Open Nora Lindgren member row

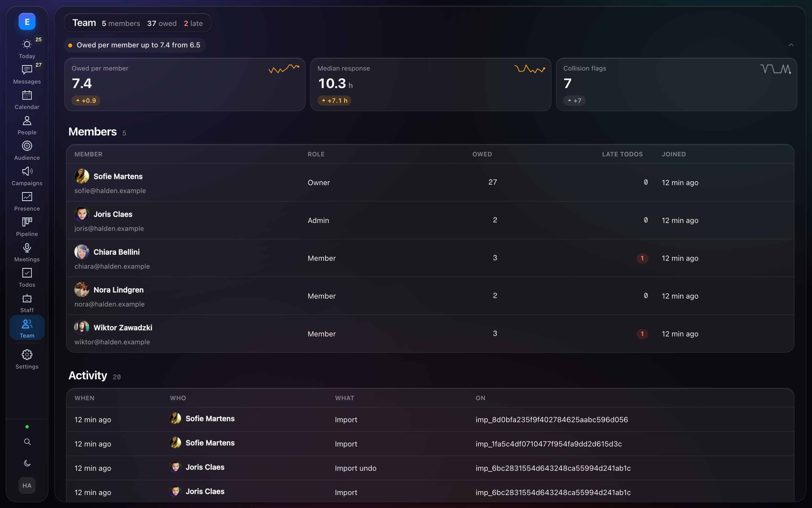coord(430,296)
